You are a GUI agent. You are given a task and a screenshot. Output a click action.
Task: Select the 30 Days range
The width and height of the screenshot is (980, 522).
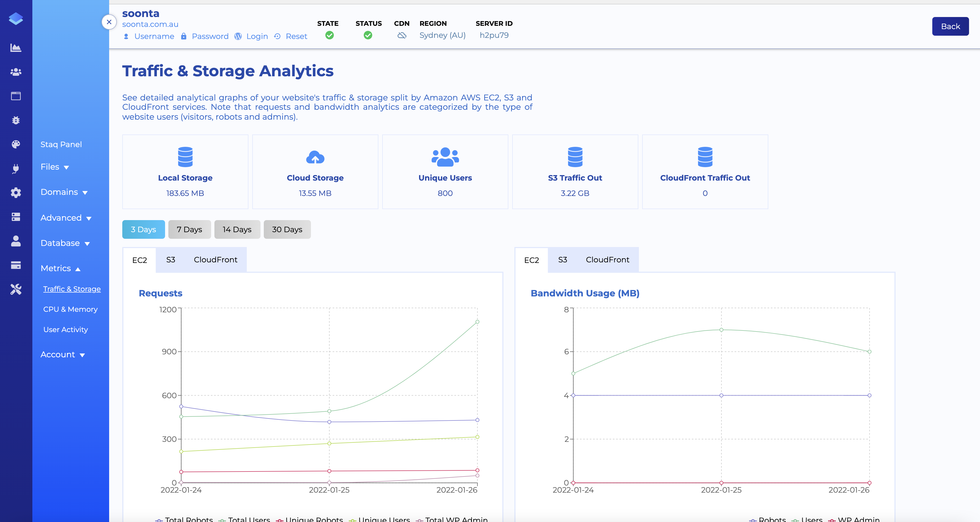point(287,229)
